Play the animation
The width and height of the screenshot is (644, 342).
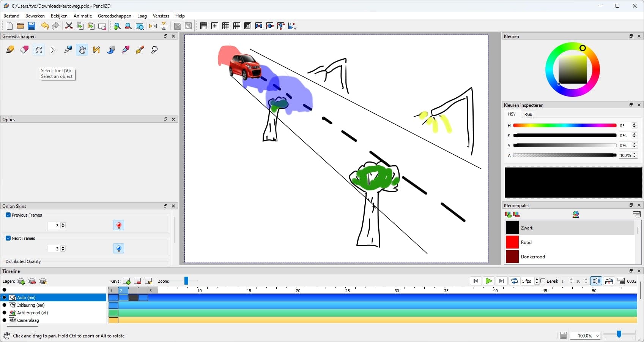(x=489, y=281)
